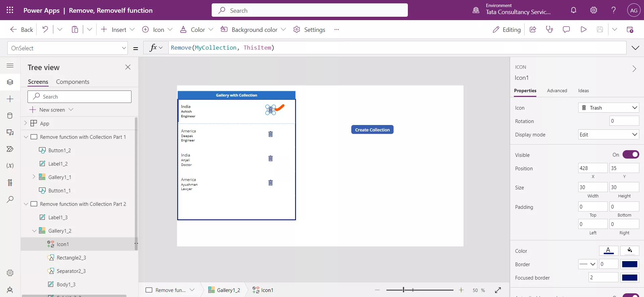Collapse Gallery1_2 tree node
644x297 pixels.
click(x=34, y=231)
